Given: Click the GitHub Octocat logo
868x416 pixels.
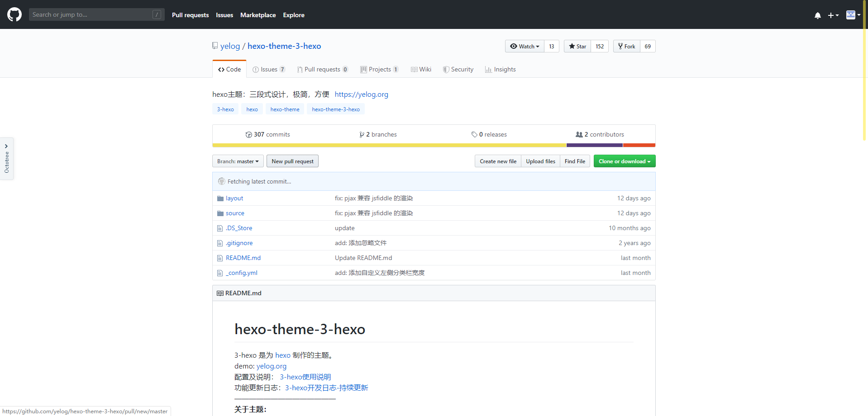Looking at the screenshot, I should [14, 14].
